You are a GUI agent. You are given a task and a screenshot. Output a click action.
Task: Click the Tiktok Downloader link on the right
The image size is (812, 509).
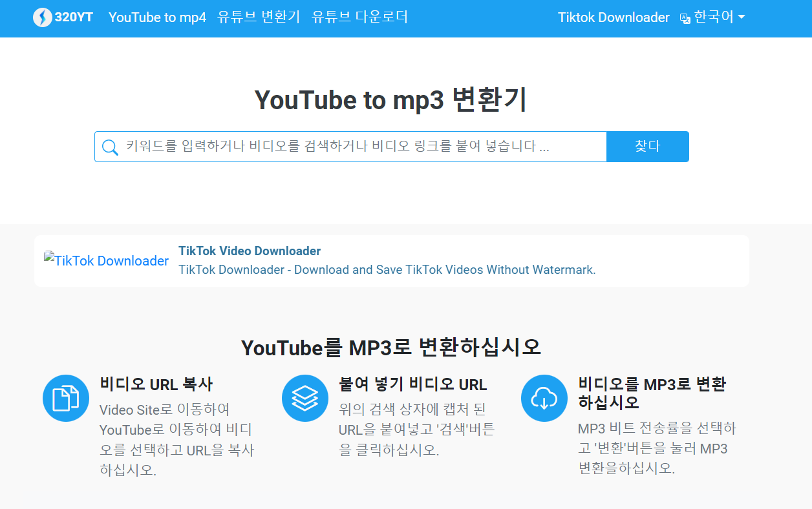614,17
